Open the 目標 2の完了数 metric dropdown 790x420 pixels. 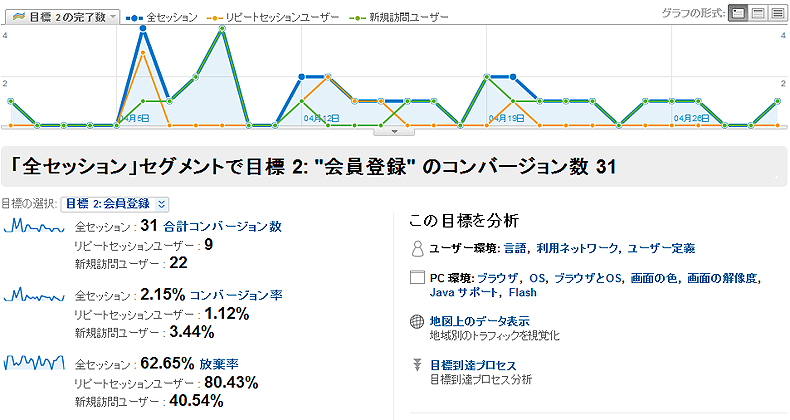pyautogui.click(x=63, y=17)
